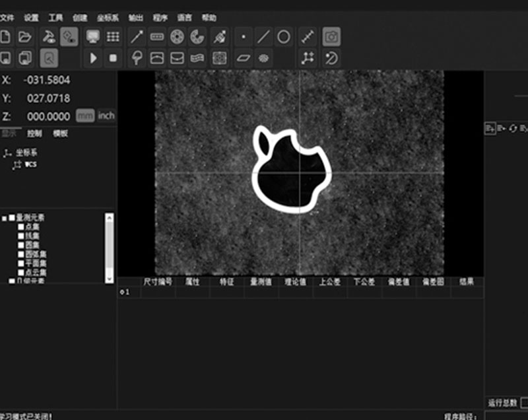The image size is (528, 420).
Task: Switch units to inch
Action: tap(106, 116)
